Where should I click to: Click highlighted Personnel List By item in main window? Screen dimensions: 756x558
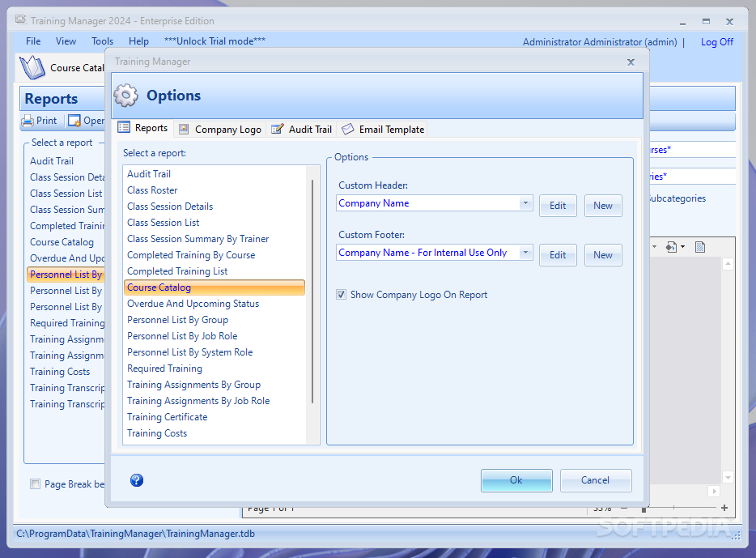tap(66, 274)
